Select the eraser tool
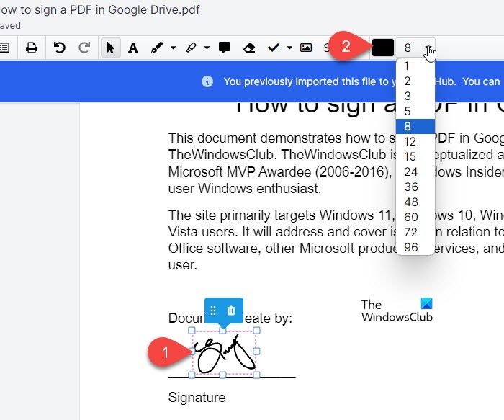 [x=249, y=48]
